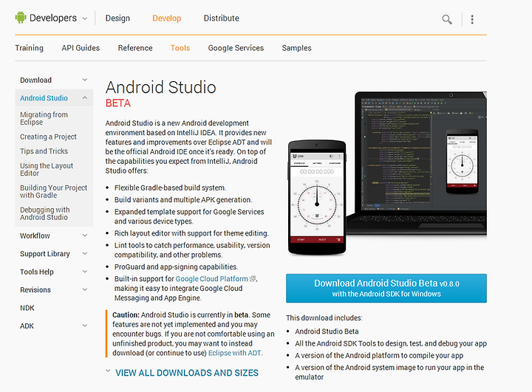Open the Distribute top tab
Screen dimensions: 532x392
point(221,18)
